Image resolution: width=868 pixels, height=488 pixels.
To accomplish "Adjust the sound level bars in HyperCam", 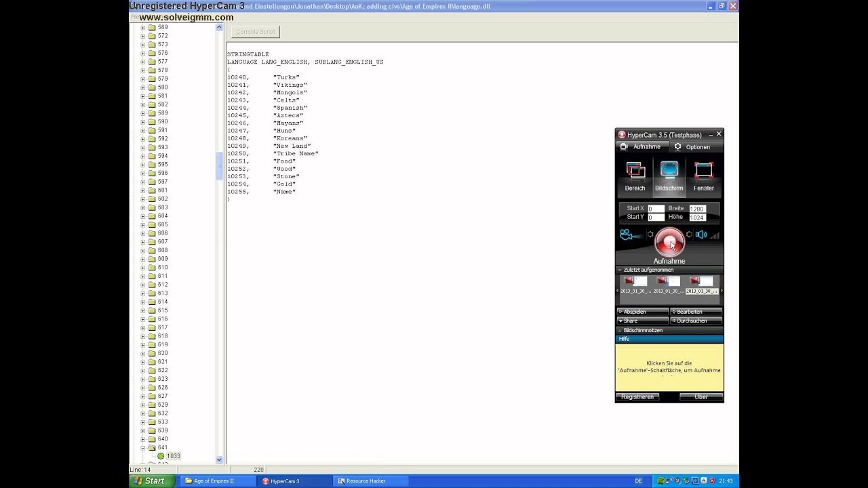I will 714,235.
